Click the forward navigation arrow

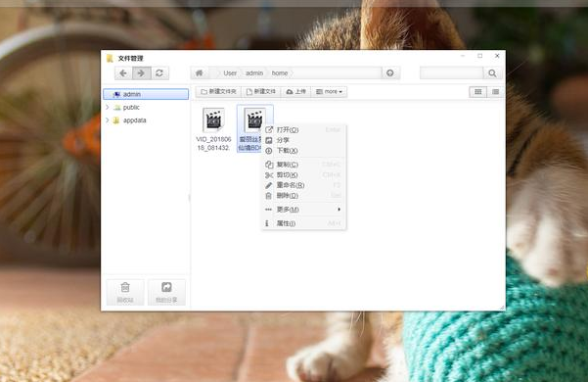(x=142, y=73)
